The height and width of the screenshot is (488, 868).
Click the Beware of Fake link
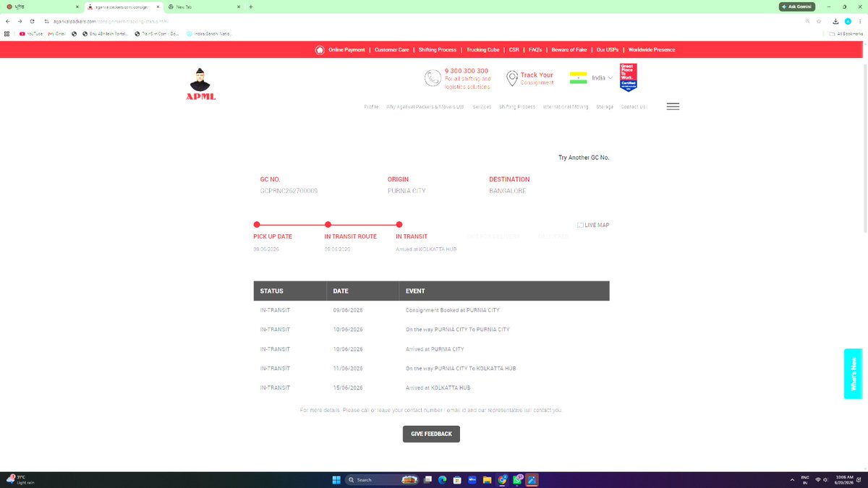point(569,50)
